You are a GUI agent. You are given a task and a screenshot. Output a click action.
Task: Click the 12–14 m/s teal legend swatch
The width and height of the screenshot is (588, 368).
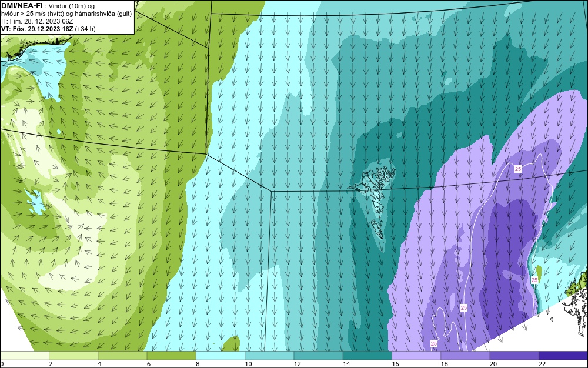[x=318, y=355]
